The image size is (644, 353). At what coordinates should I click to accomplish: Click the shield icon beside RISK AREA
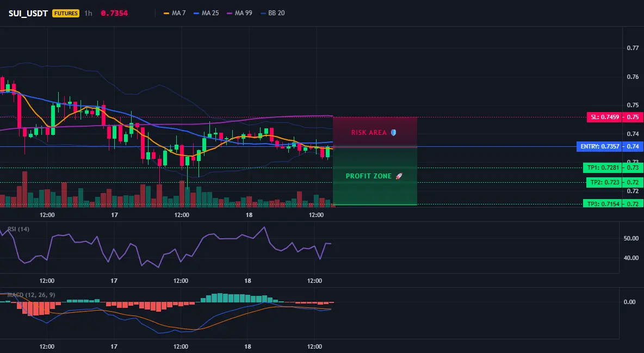coord(393,133)
